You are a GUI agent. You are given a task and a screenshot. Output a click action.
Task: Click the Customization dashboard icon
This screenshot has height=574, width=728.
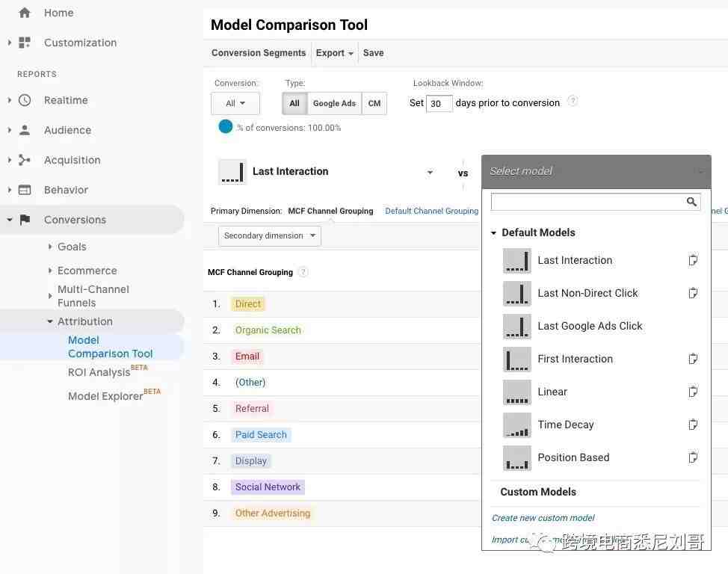pyautogui.click(x=25, y=43)
